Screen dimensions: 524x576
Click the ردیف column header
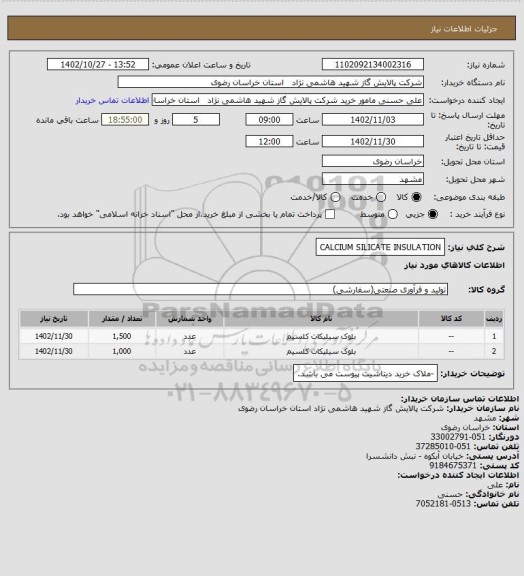click(494, 318)
